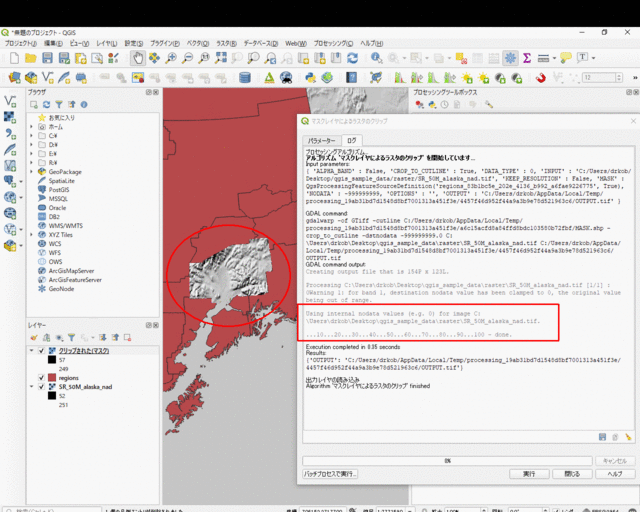Select GeoNode in the Browser tree
This screenshot has height=512, width=640.
(61, 288)
